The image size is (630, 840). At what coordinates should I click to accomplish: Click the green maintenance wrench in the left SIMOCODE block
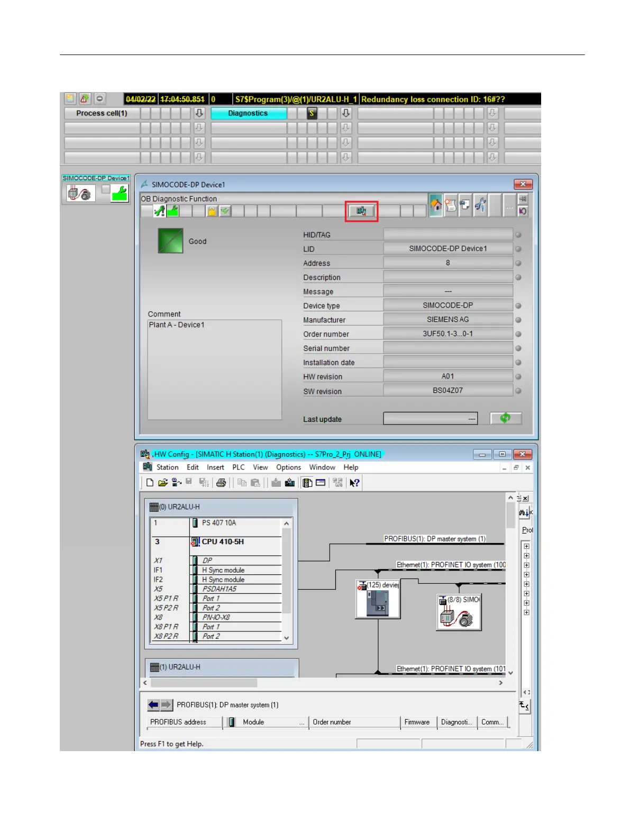[x=120, y=193]
